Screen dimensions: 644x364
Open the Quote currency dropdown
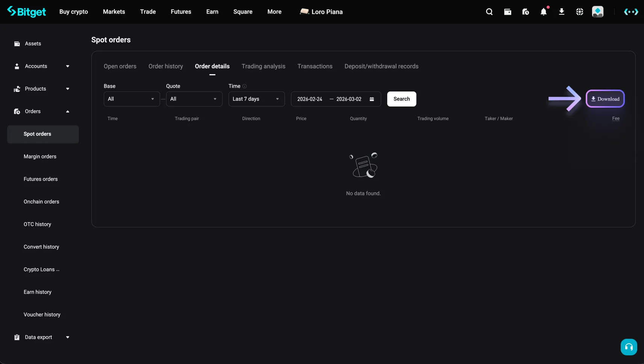194,99
